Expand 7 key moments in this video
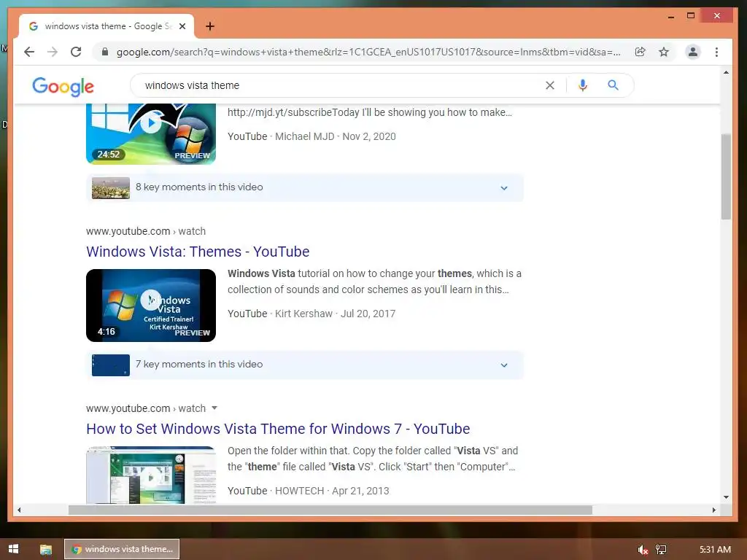 pos(305,365)
